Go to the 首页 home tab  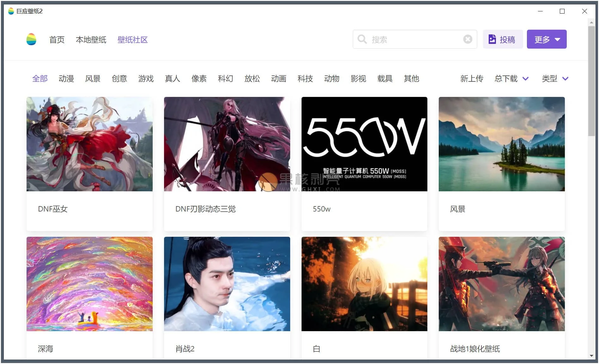point(57,40)
